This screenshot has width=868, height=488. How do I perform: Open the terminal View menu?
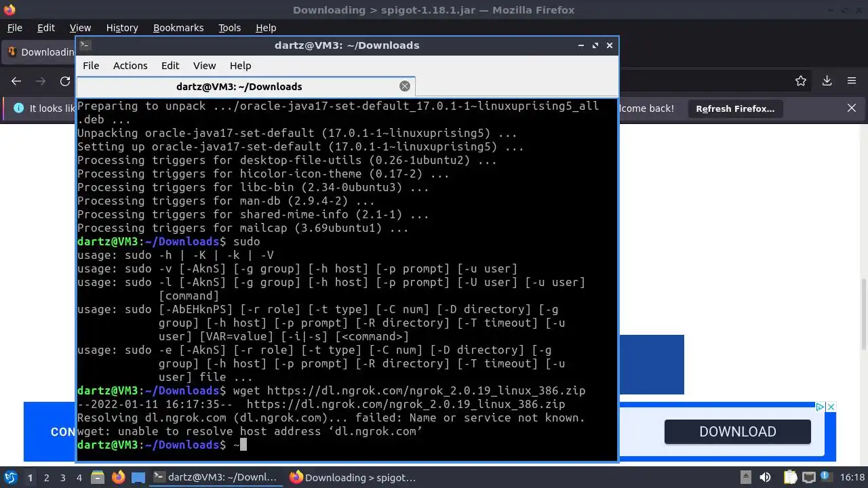click(204, 66)
